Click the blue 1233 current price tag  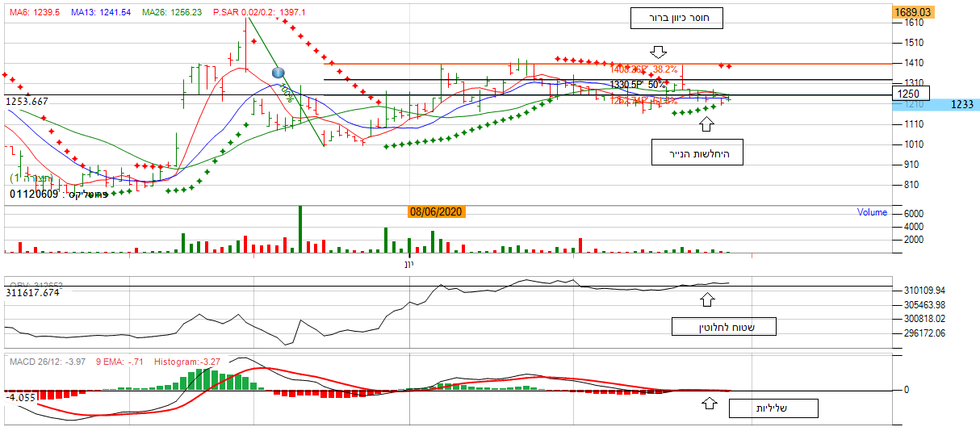960,104
